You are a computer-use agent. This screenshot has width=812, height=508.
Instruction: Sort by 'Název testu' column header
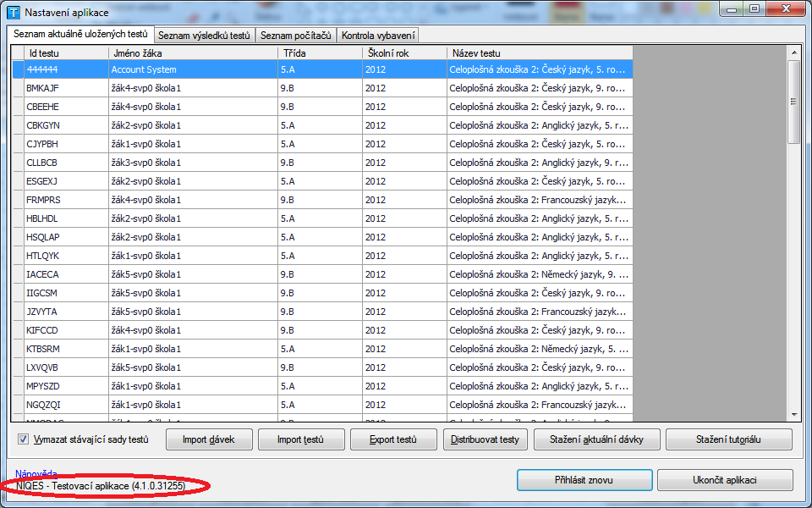click(x=540, y=52)
